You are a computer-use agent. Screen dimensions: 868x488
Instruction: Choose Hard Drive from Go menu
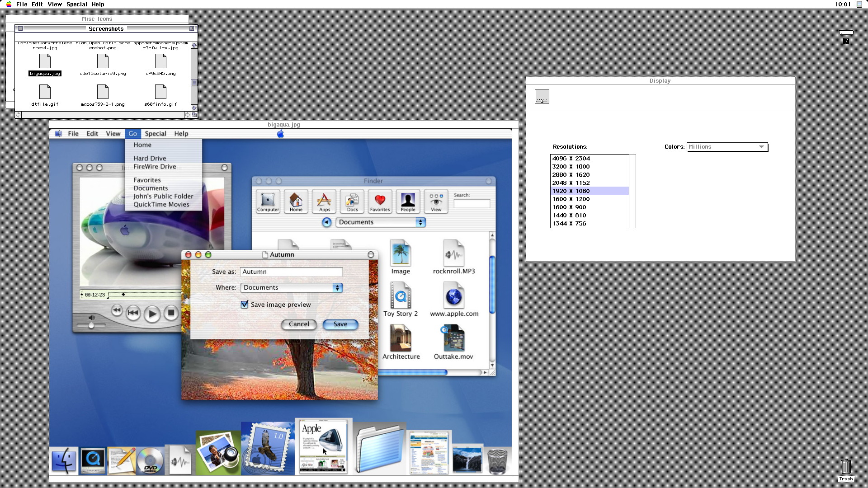(150, 159)
